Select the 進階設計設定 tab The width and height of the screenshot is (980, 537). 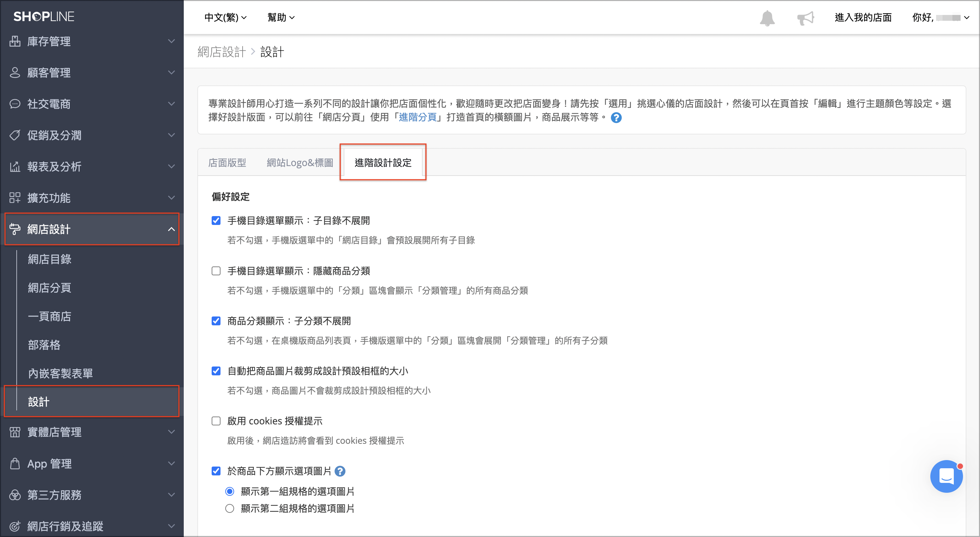coord(383,163)
